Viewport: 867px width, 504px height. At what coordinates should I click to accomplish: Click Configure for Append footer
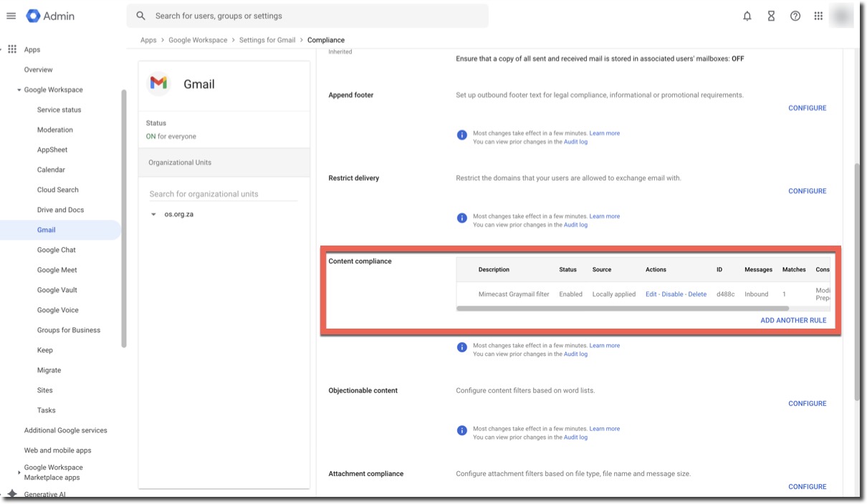[x=807, y=108]
